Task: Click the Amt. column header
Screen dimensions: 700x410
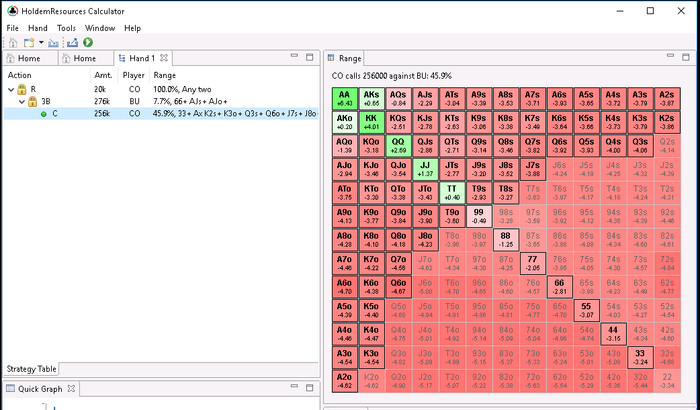Action: click(104, 75)
